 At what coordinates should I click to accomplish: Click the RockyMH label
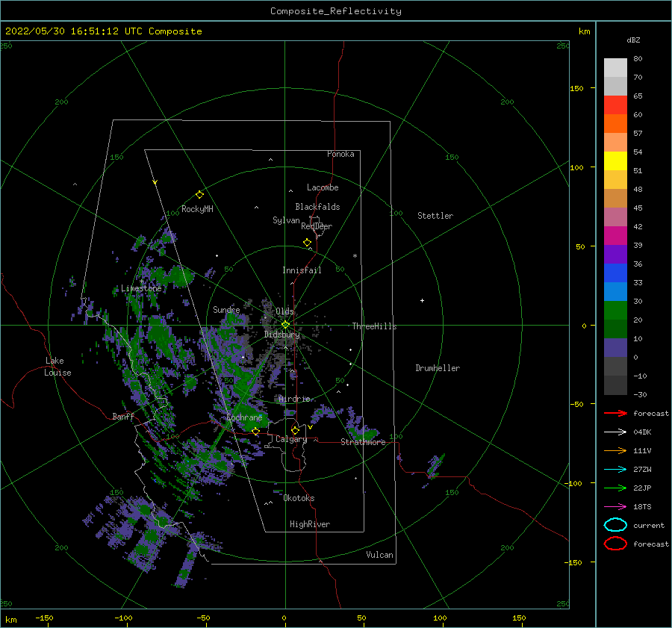click(x=197, y=209)
